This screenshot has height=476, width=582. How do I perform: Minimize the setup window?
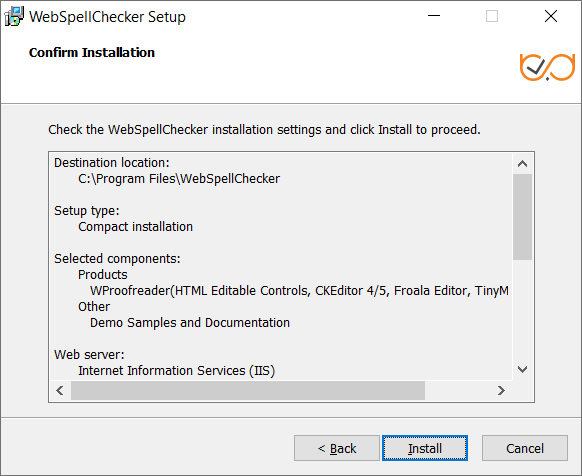(x=434, y=16)
